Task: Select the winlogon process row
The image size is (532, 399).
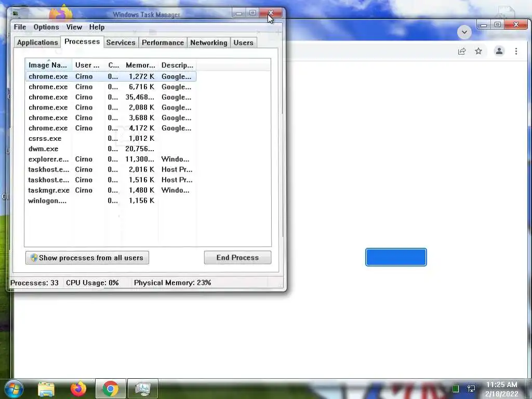Action: coord(111,201)
